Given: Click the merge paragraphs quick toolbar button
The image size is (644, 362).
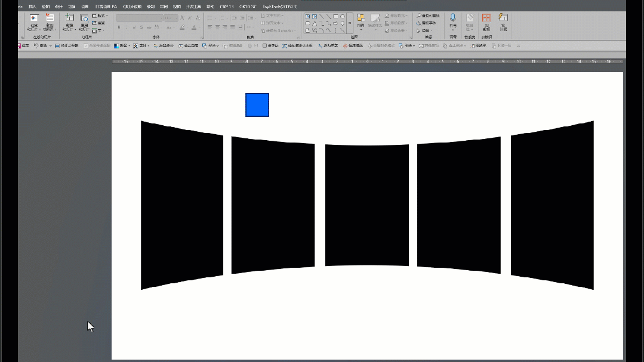Looking at the screenshot, I should click(189, 45).
